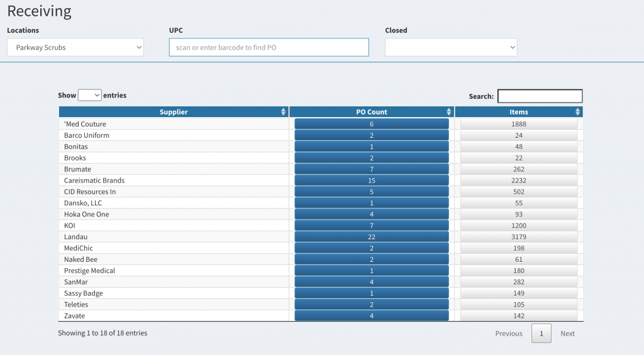Viewport: 644px width, 355px height.
Task: Click CID Resources In items button 502
Action: (519, 192)
